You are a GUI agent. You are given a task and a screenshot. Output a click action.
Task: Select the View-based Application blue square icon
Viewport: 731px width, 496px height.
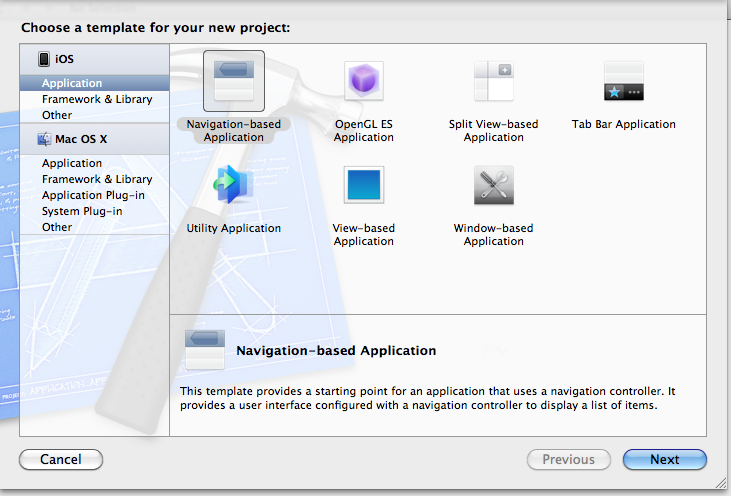[364, 185]
